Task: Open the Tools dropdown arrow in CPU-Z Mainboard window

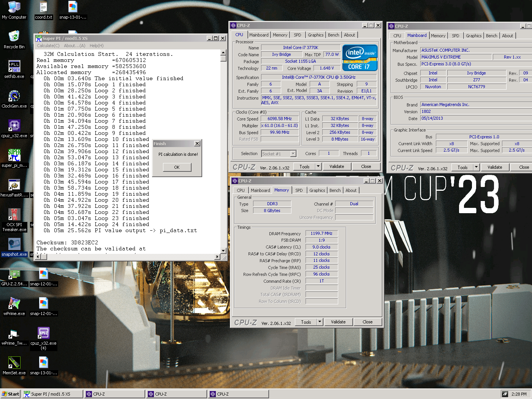Action: (476, 167)
